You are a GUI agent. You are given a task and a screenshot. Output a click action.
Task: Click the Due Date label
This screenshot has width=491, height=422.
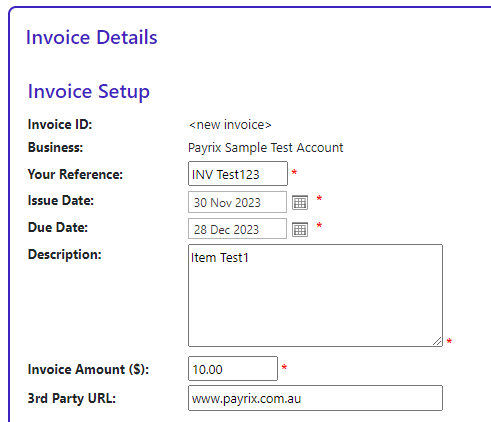pos(58,228)
